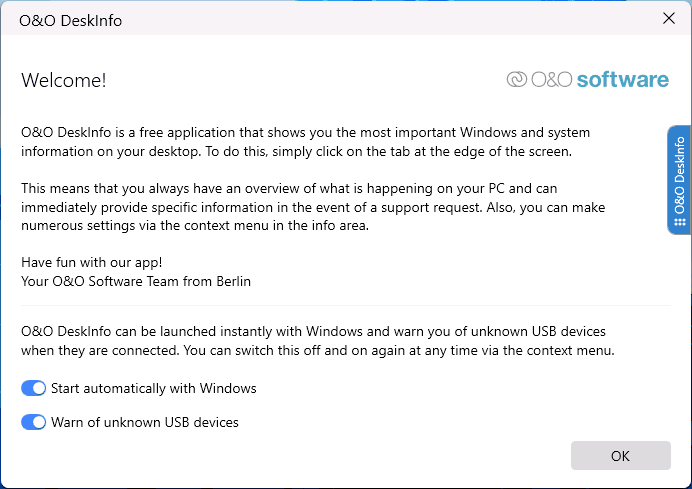Viewport: 692px width, 489px height.
Task: Turn off Warn of unknown USB devices switch
Action: click(34, 422)
